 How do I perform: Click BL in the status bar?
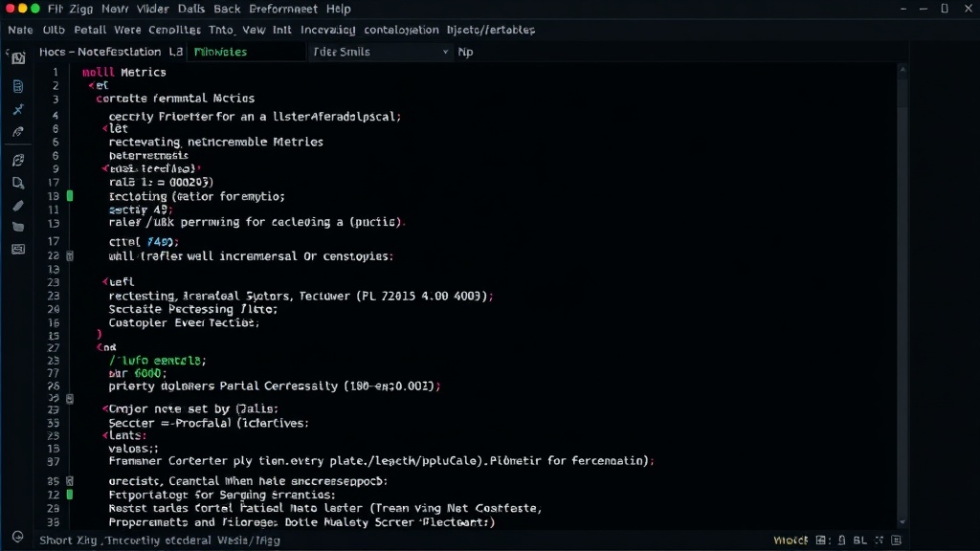[860, 540]
